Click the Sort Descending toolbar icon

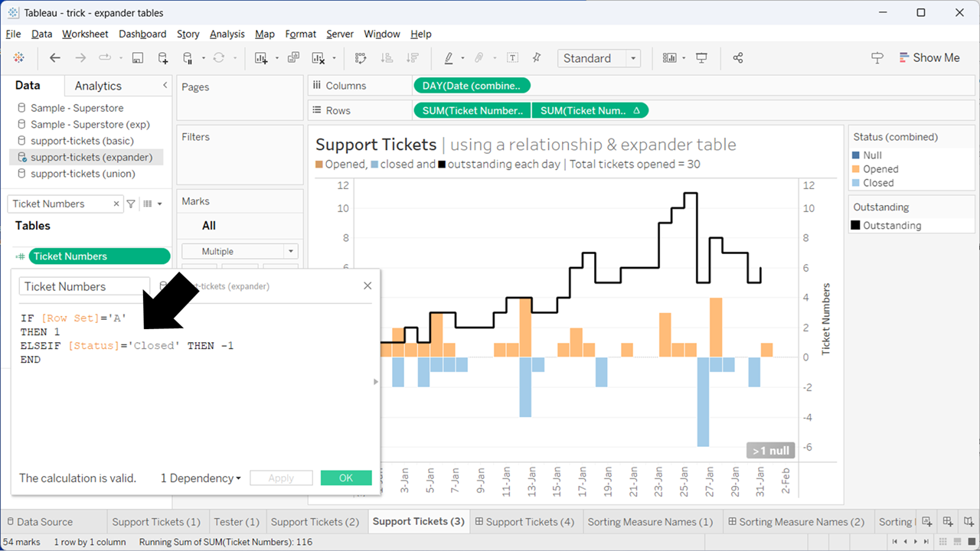point(411,58)
